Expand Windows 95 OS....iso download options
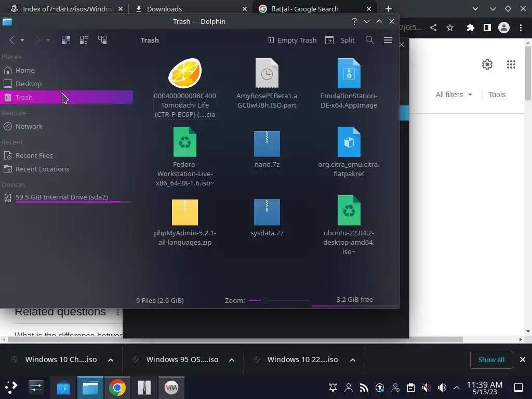This screenshot has width=532, height=399. pos(232,360)
